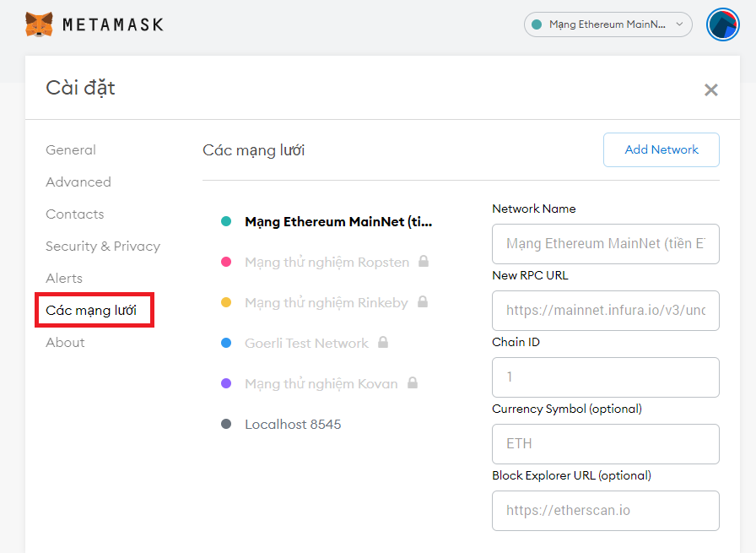Click the Network Name label
Viewport: 756px width, 553px height.
click(x=534, y=209)
